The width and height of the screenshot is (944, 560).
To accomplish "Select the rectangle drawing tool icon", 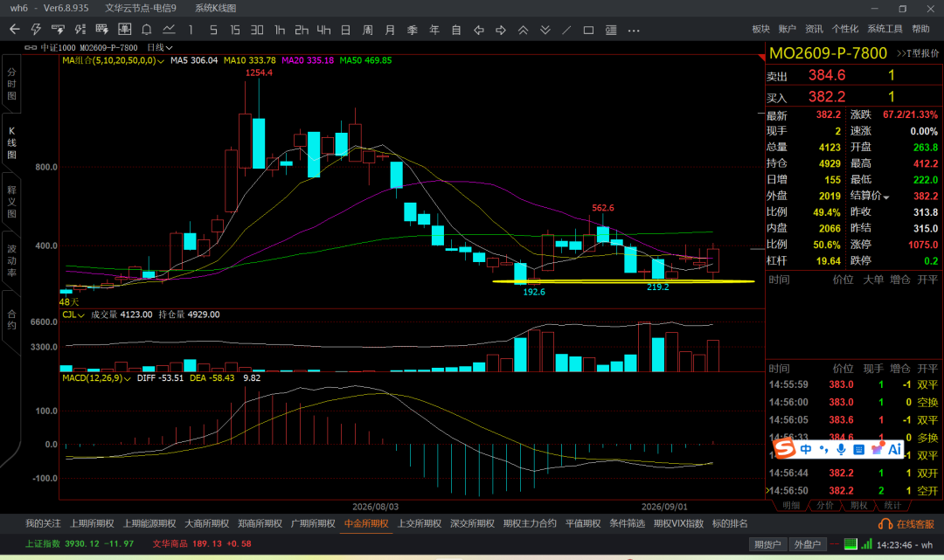I will pyautogui.click(x=589, y=30).
